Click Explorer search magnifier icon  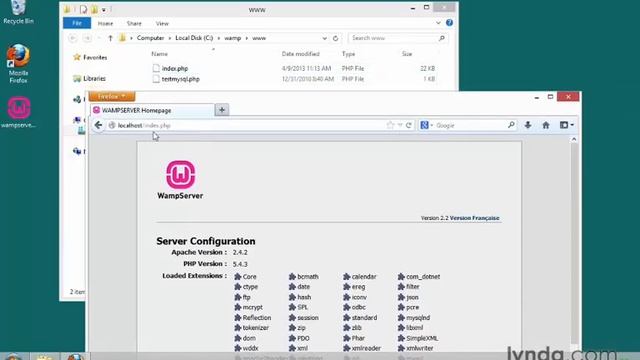442,38
